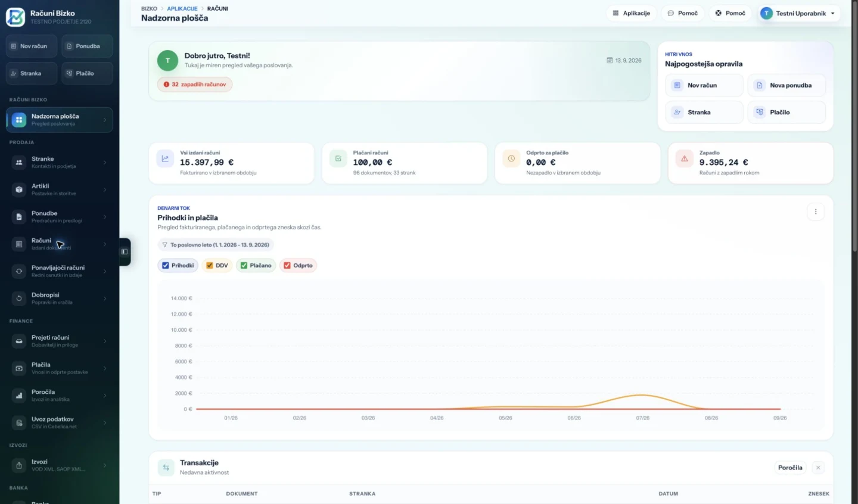The width and height of the screenshot is (858, 504).
Task: Click the Odprto za plačilo clock icon
Action: [x=511, y=158]
